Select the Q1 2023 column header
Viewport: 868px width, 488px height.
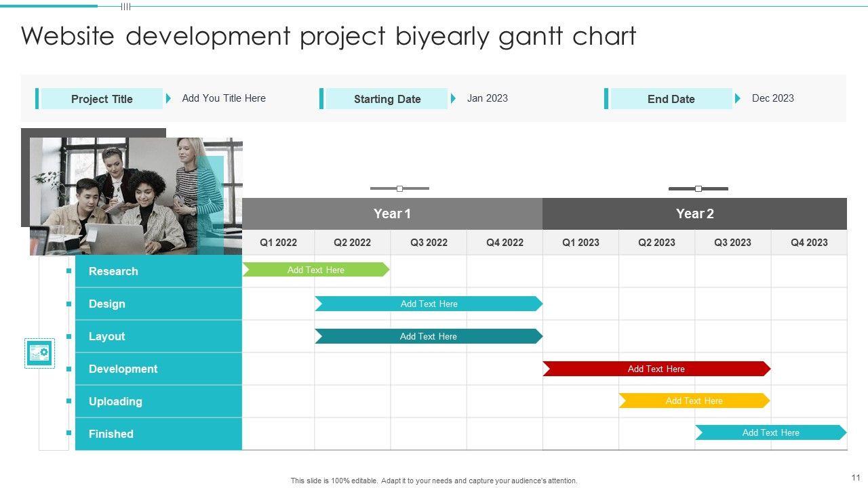[580, 243]
